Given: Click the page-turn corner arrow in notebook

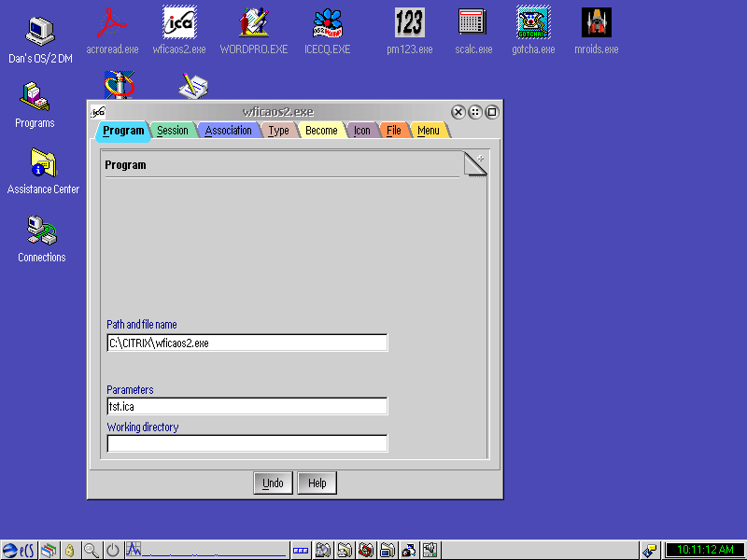Looking at the screenshot, I should point(475,164).
